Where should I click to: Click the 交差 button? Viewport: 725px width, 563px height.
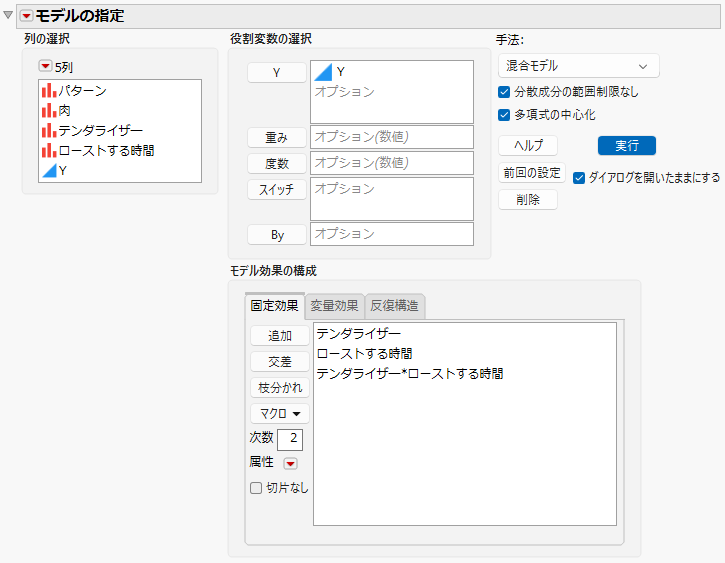[x=280, y=361]
